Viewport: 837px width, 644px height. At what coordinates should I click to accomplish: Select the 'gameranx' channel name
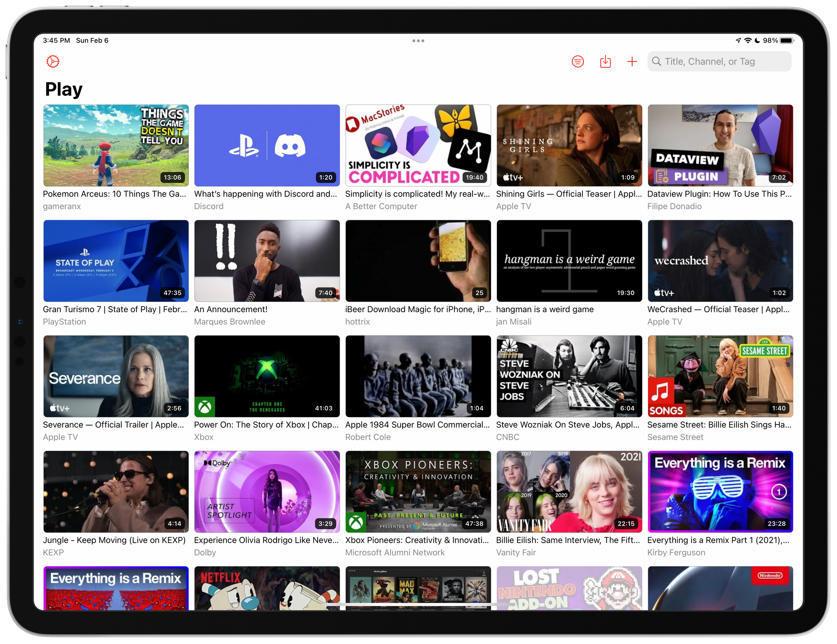(62, 206)
